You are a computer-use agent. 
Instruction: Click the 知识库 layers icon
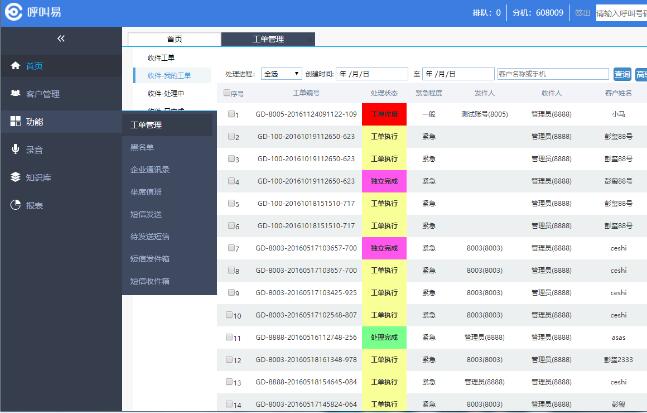(15, 177)
